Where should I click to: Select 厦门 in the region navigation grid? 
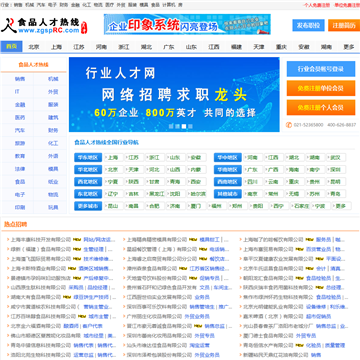(196, 206)
